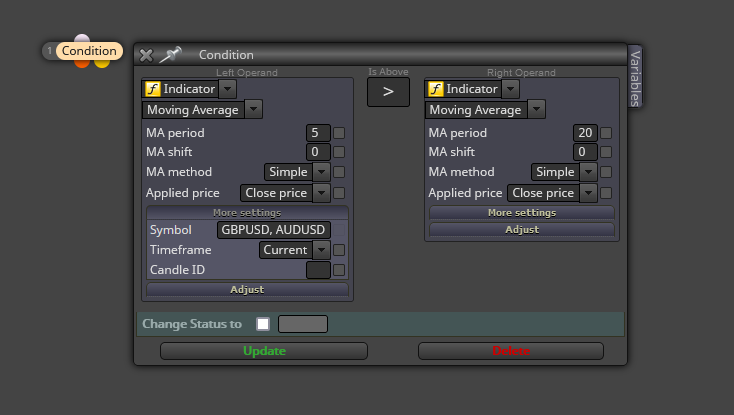Image resolution: width=734 pixels, height=415 pixels.
Task: Tick checkbox next to right MA shift
Action: pyautogui.click(x=606, y=152)
